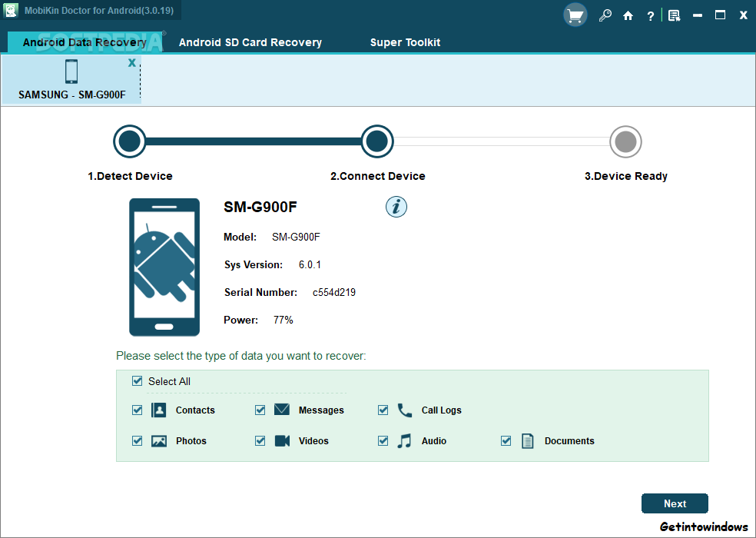Viewport: 756px width, 538px height.
Task: Click the Sys Version value 6.0.1
Action: click(x=310, y=265)
